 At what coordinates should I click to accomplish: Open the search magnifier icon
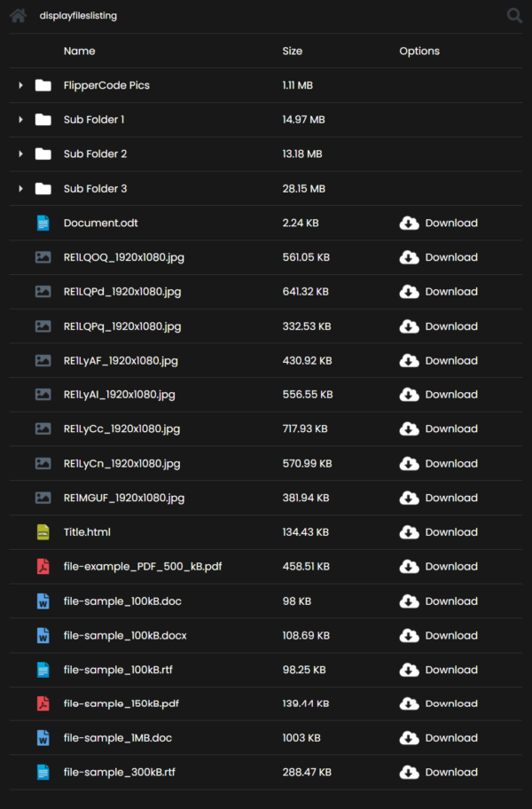[514, 15]
